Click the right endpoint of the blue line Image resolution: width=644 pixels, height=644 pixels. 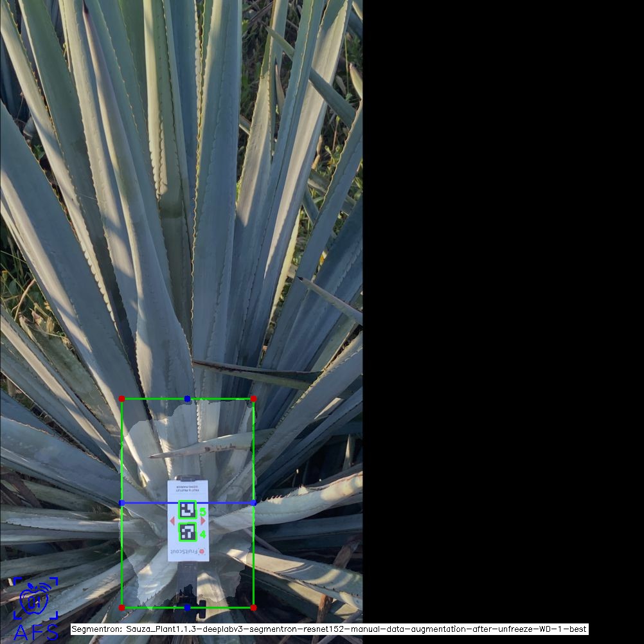coord(254,503)
